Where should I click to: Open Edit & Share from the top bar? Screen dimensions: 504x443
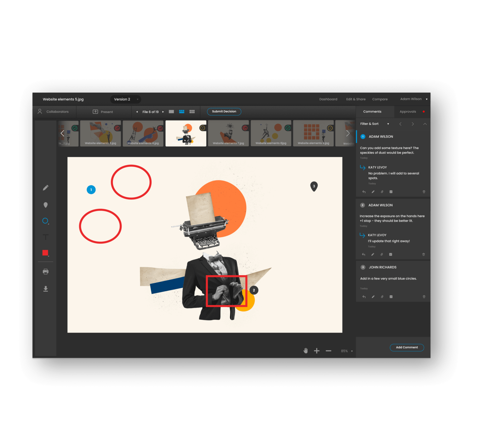[x=356, y=99]
